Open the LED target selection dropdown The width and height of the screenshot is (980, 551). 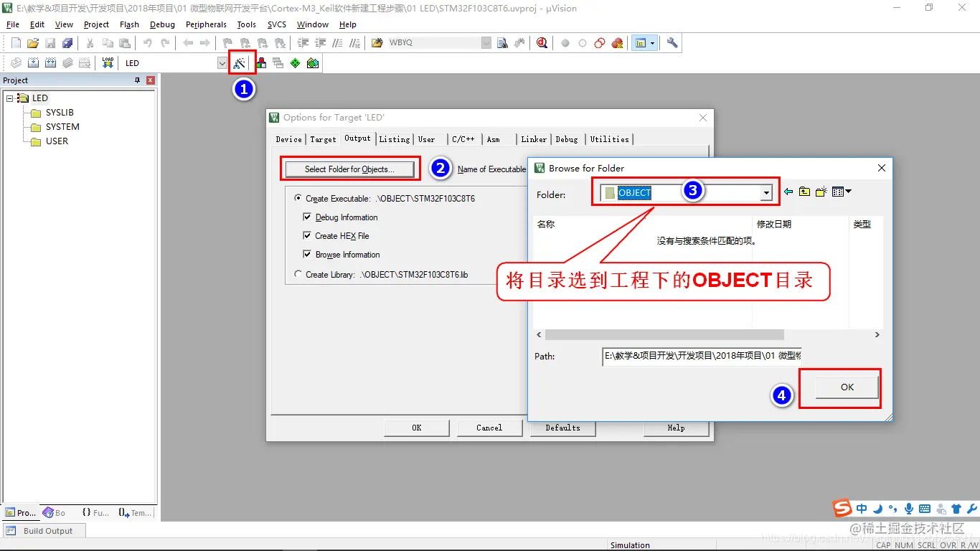[222, 63]
